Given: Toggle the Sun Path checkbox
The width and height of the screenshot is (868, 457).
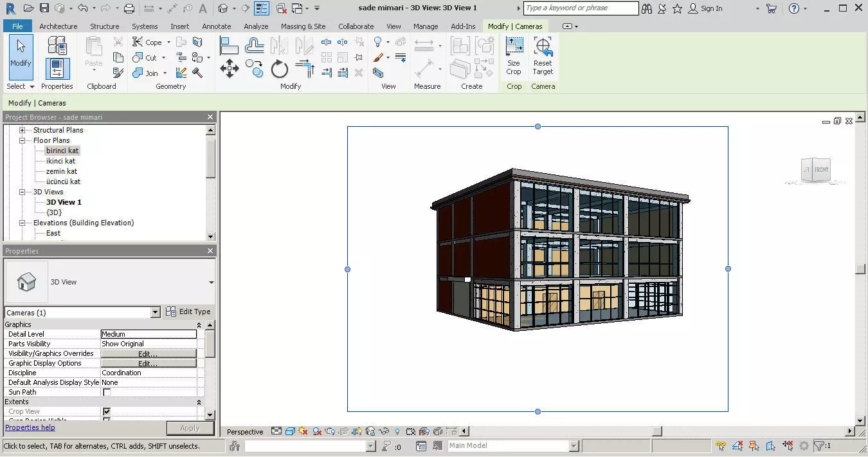Looking at the screenshot, I should pos(107,392).
